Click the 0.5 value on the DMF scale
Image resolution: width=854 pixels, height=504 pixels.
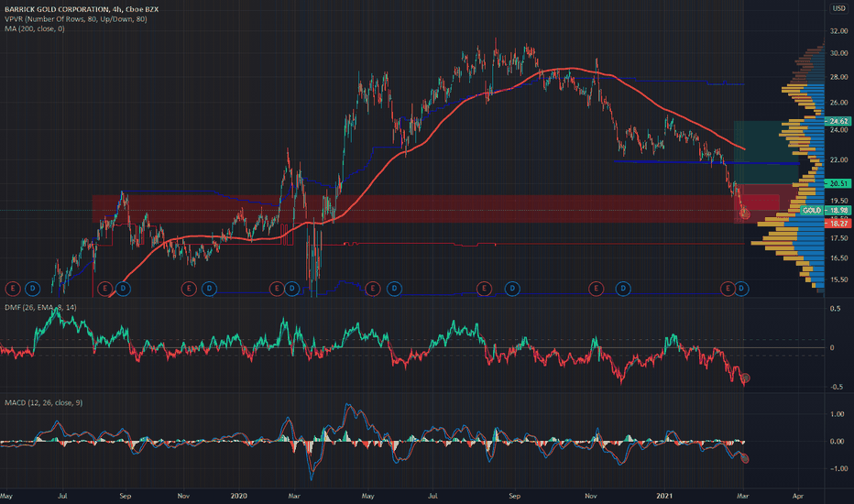pos(835,309)
